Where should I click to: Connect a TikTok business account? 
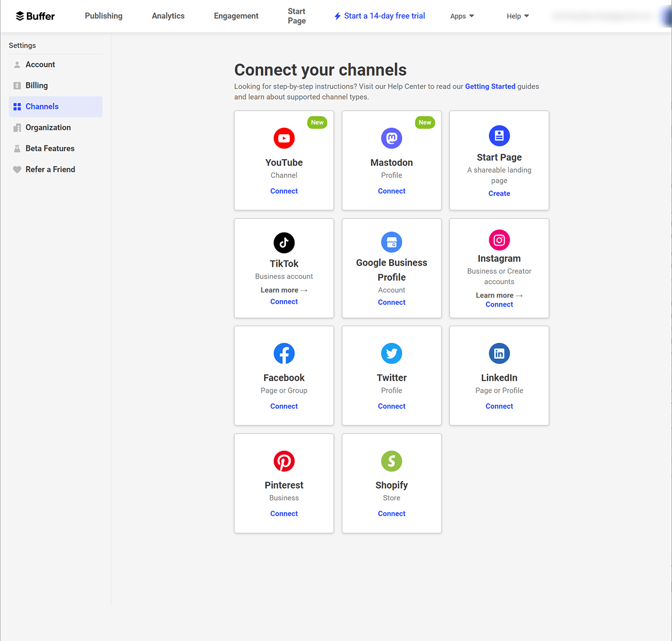click(284, 301)
